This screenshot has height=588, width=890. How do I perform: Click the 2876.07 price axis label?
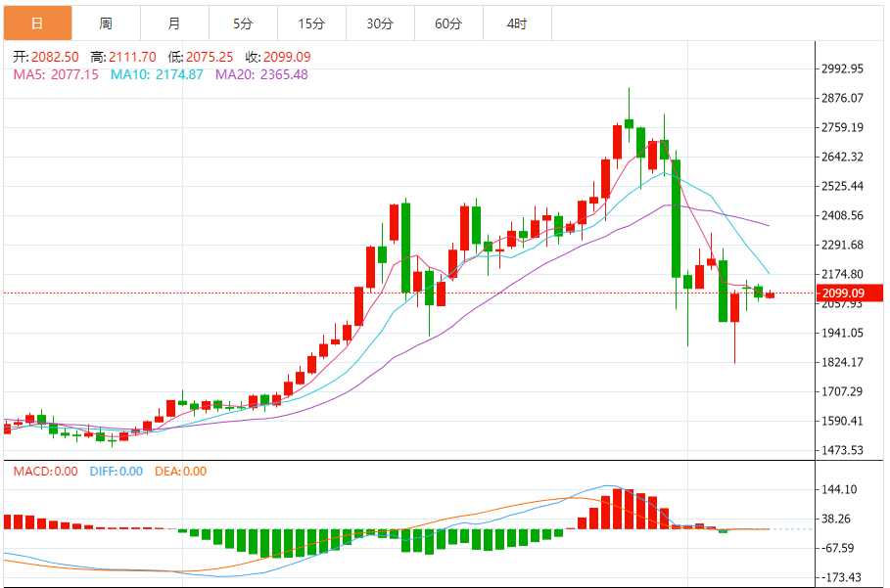tap(842, 98)
